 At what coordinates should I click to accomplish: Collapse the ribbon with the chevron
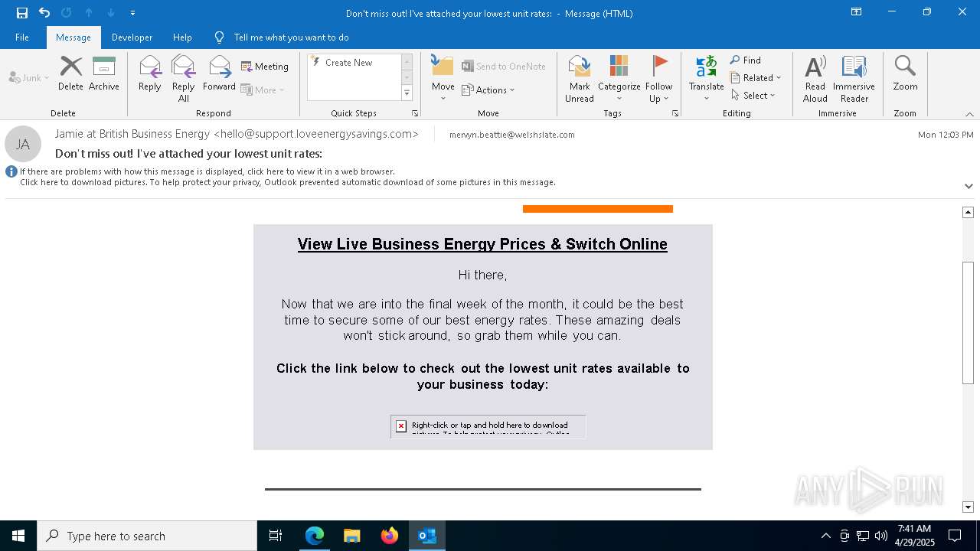[x=969, y=114]
